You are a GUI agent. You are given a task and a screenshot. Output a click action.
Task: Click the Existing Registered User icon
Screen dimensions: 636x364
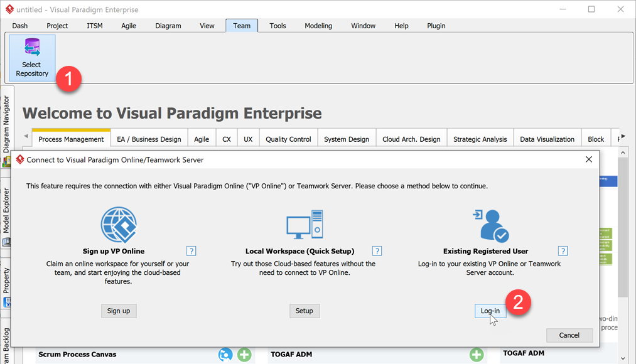pyautogui.click(x=491, y=226)
